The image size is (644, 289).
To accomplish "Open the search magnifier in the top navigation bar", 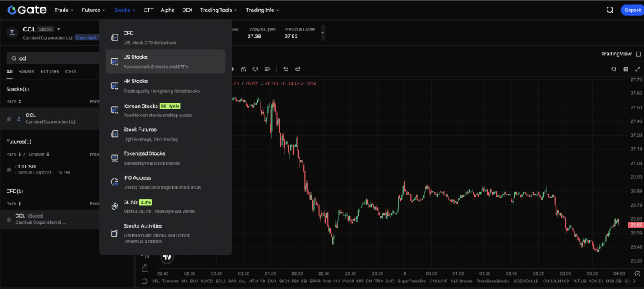I will coord(610,10).
